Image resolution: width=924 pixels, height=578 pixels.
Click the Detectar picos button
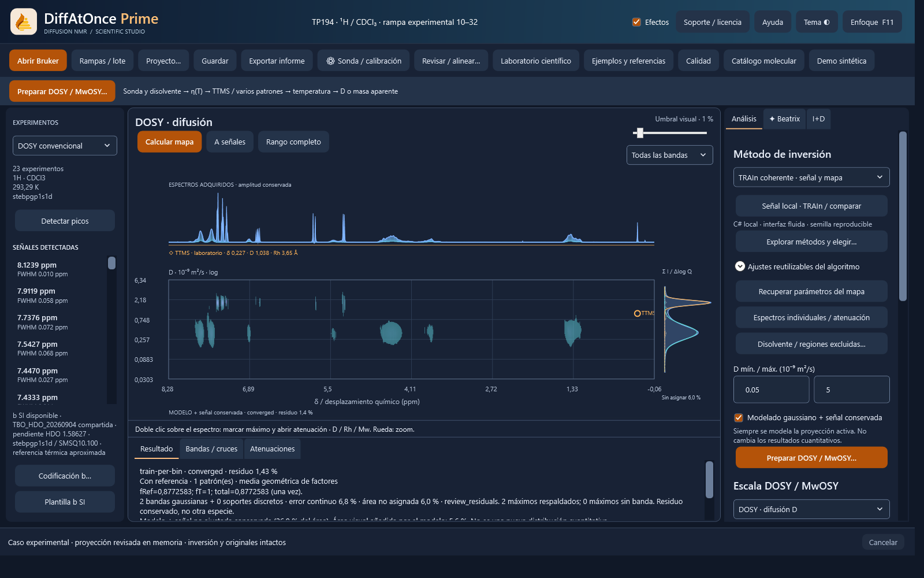pyautogui.click(x=65, y=221)
